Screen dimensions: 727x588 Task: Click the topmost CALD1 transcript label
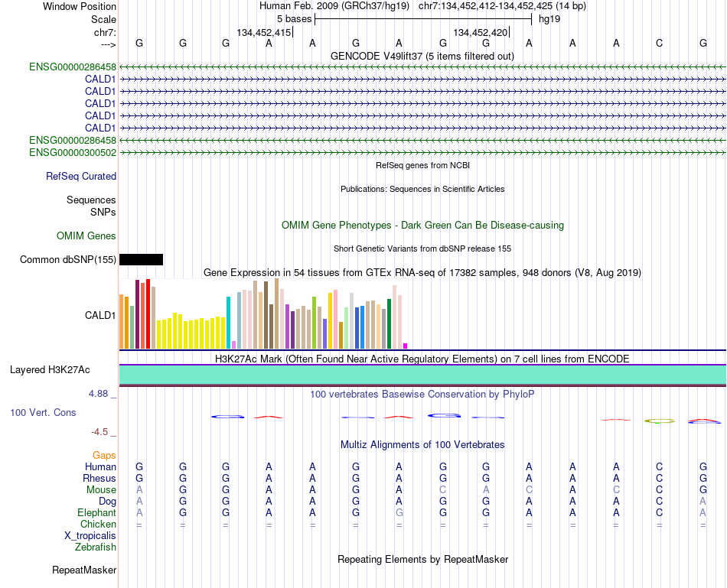point(100,80)
